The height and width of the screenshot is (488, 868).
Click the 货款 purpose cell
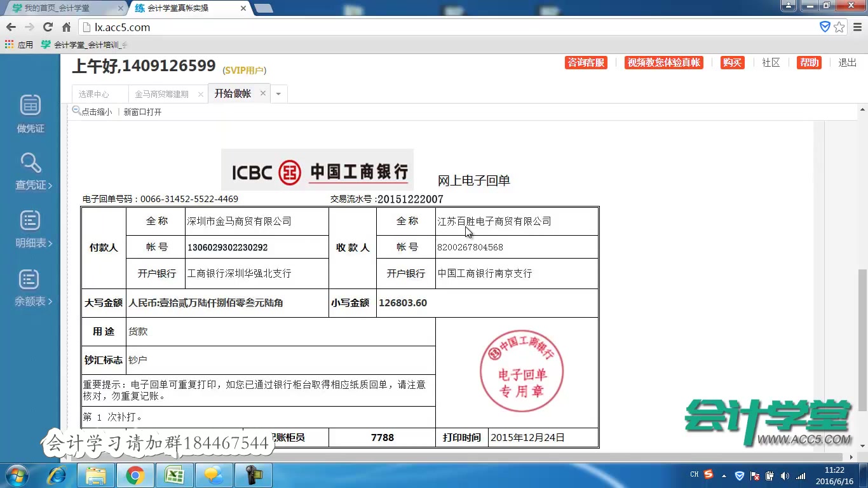(x=281, y=332)
